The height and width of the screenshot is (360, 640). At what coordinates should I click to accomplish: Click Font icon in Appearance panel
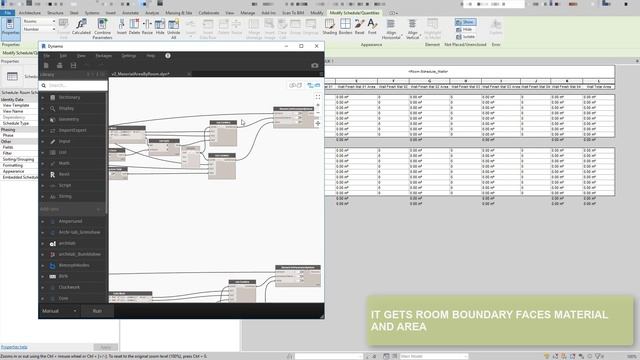[x=372, y=27]
